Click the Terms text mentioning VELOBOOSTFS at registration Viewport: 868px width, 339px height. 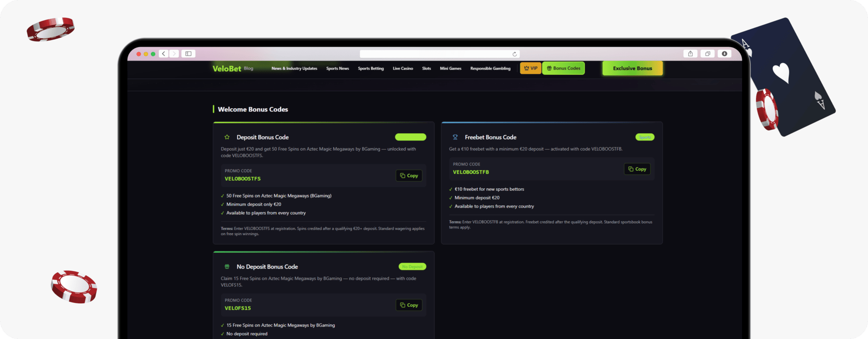tap(323, 231)
